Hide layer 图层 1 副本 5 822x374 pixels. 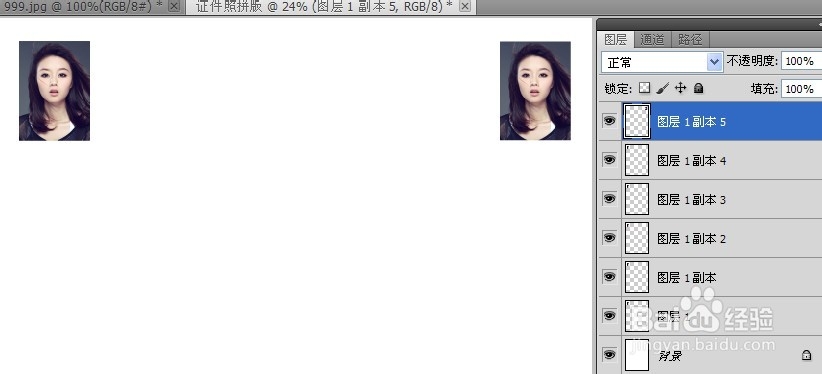tap(609, 121)
